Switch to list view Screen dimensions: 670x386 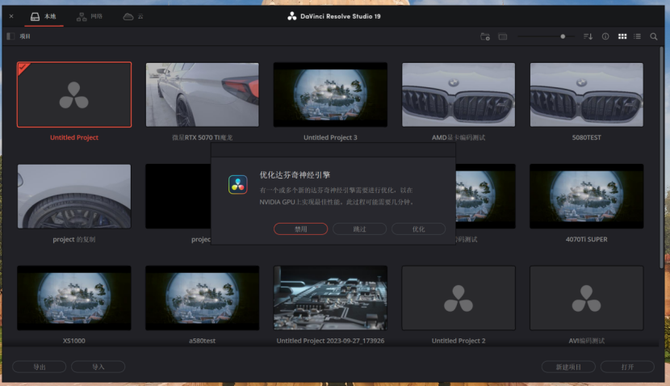(637, 37)
